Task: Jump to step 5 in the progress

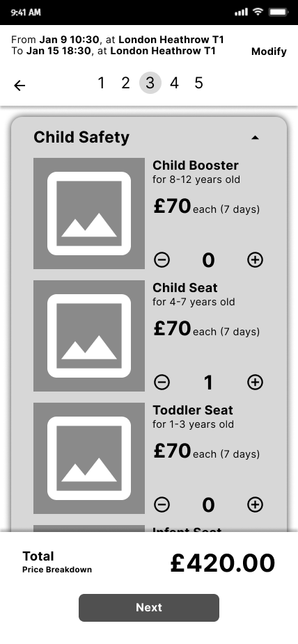Action: [198, 83]
